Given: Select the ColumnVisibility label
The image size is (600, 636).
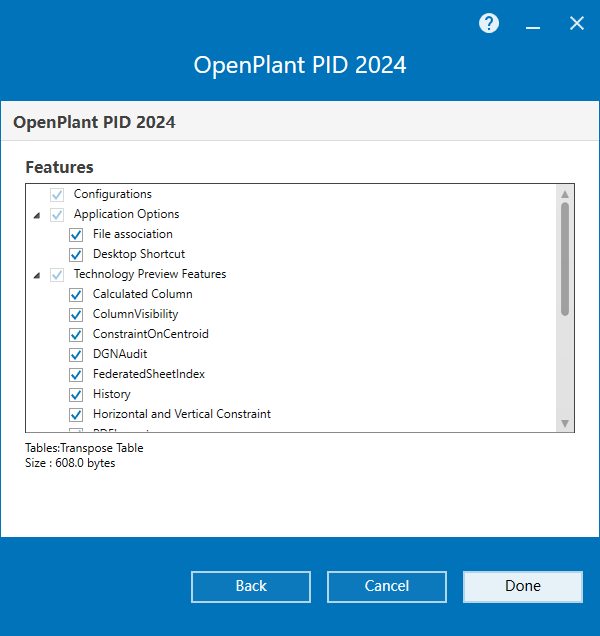Looking at the screenshot, I should click(x=135, y=314).
